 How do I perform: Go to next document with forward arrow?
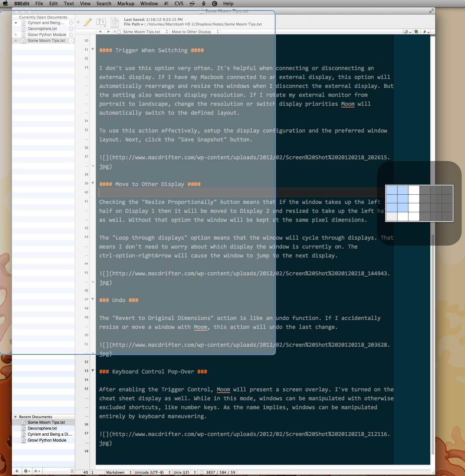pyautogui.click(x=108, y=32)
